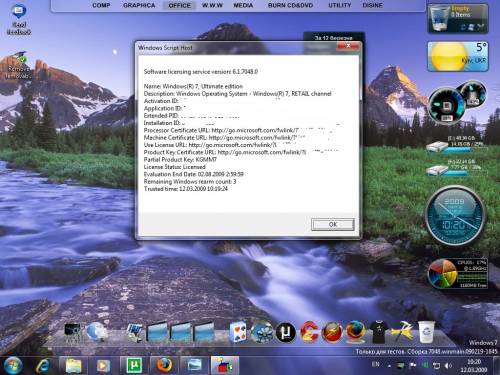Open the picture window taskbar button
500x375 pixels.
(194, 365)
